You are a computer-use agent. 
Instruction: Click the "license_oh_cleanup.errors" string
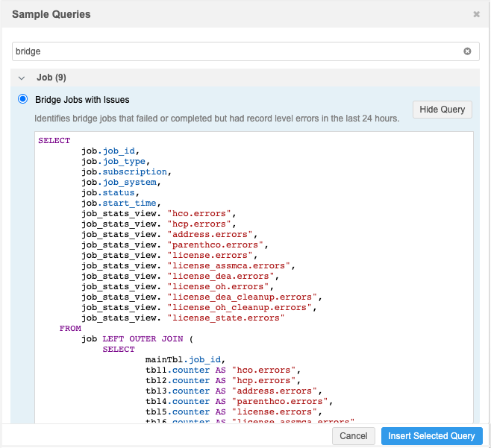[x=242, y=307]
